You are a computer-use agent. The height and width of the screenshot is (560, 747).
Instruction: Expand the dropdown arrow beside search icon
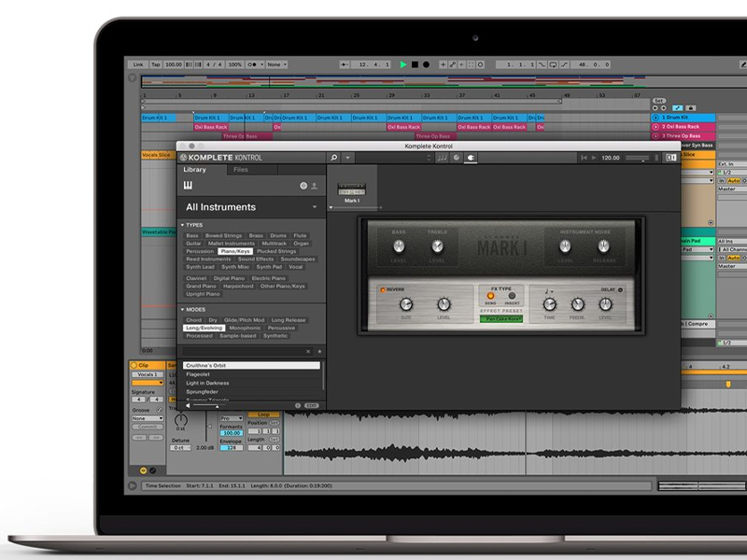(347, 158)
